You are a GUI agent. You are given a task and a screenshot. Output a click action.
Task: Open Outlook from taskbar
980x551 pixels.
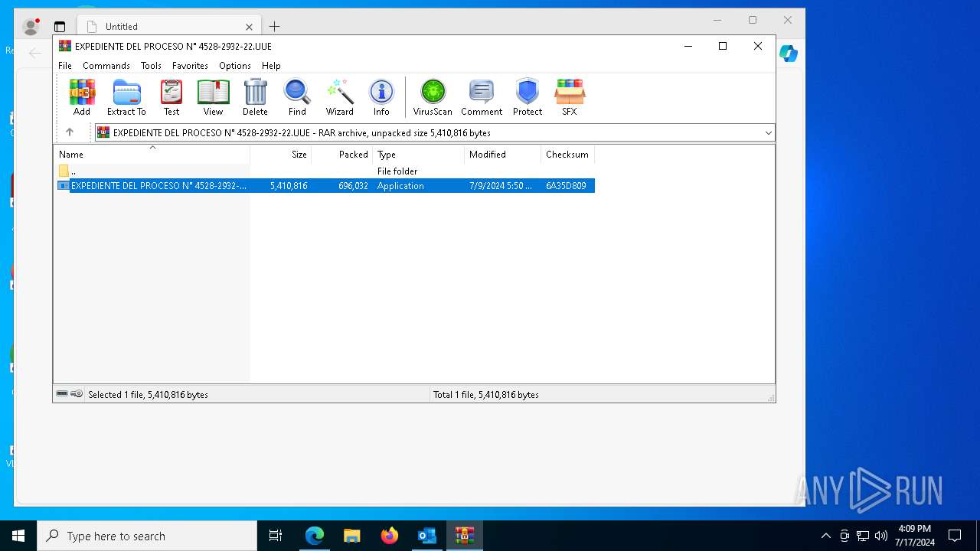click(427, 536)
